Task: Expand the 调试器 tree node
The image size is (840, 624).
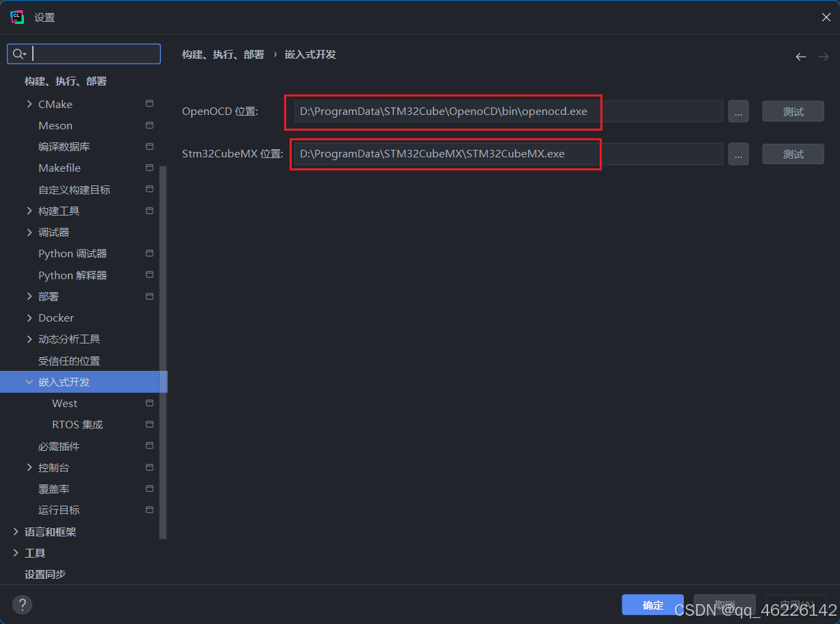Action: coord(29,232)
